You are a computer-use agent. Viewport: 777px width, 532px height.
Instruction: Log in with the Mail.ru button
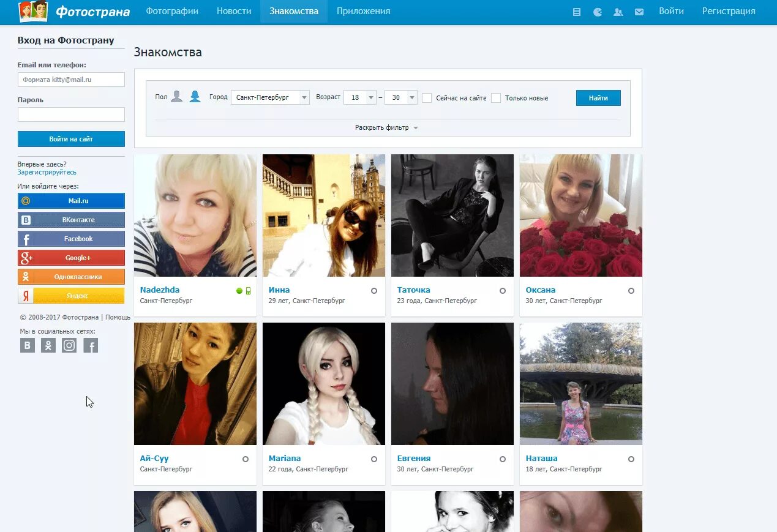[71, 201]
